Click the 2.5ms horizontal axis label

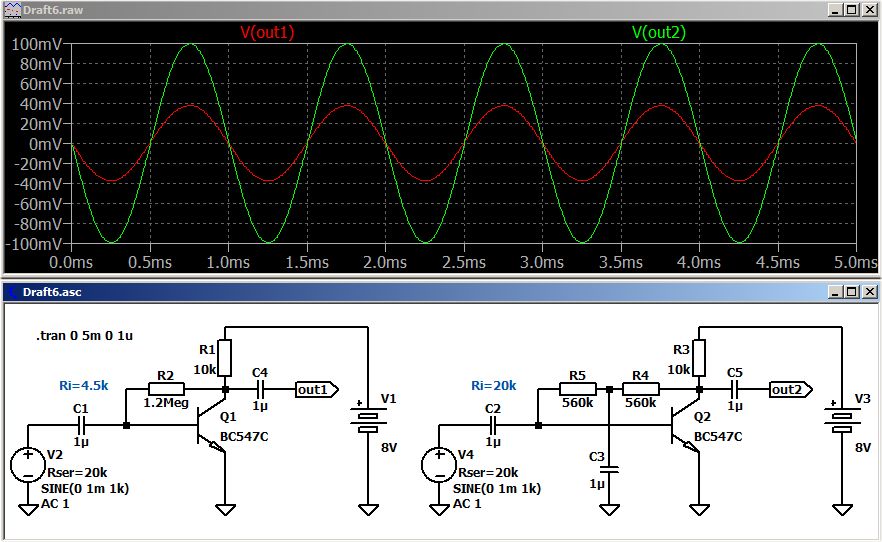point(464,262)
